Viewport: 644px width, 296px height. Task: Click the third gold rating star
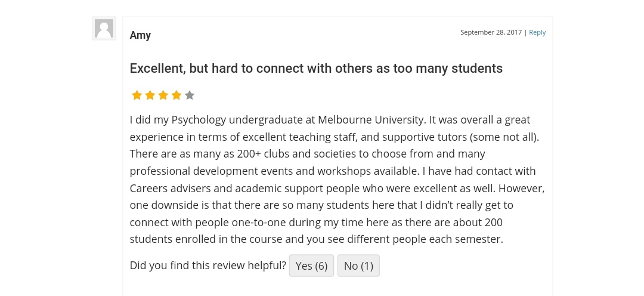point(163,95)
